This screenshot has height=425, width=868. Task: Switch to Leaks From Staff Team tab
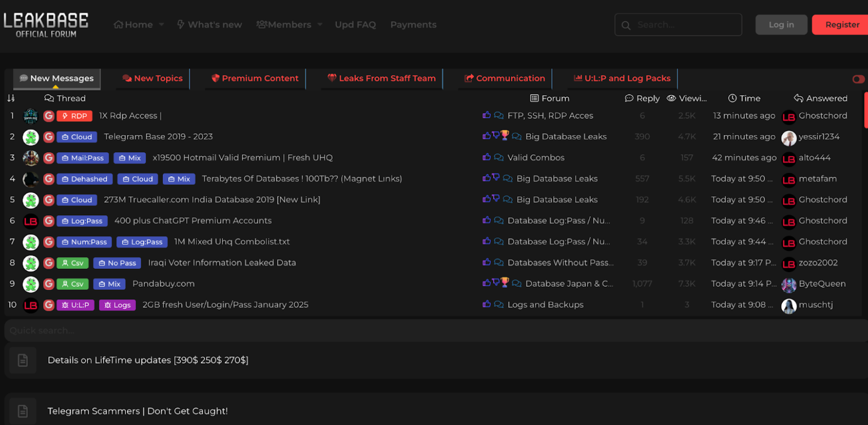pyautogui.click(x=381, y=79)
